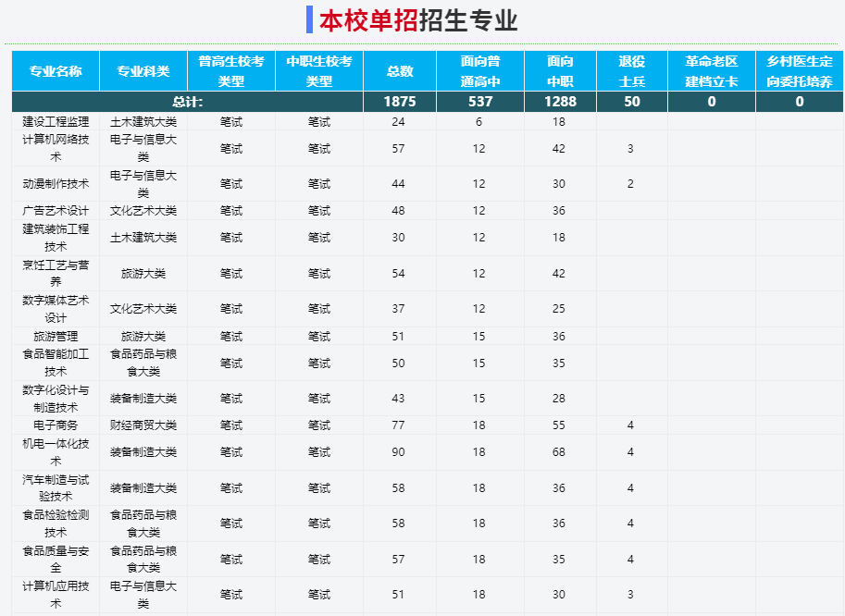Screen dimensions: 845x616
Task: Select the 广告艺术设计 major name
Action: coord(56,211)
